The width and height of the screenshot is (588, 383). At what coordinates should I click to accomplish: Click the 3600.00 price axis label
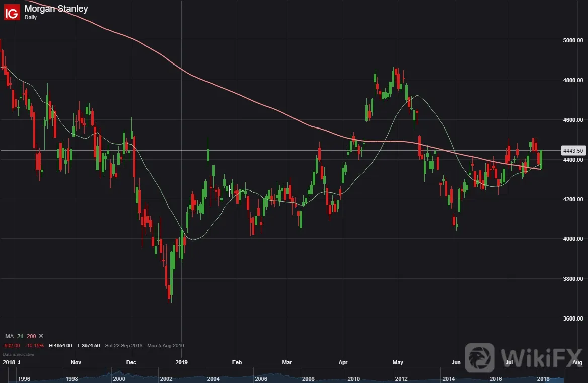click(x=573, y=318)
